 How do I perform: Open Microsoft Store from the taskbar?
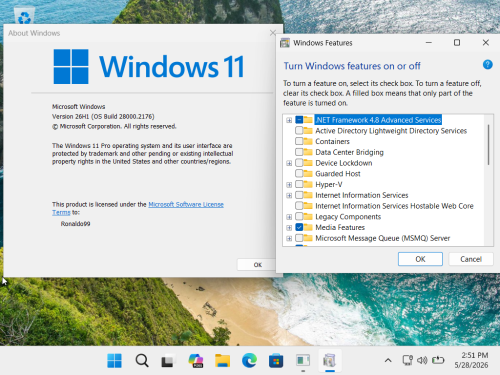pos(276,361)
